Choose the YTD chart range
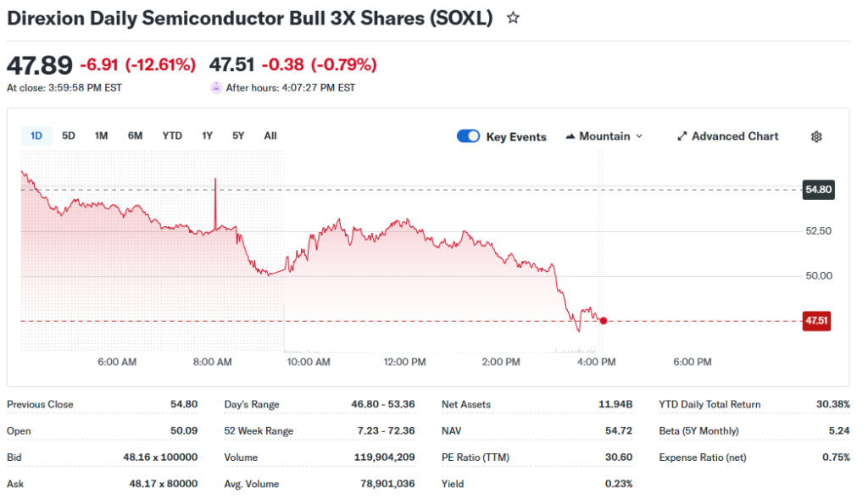The width and height of the screenshot is (868, 499). [x=172, y=136]
